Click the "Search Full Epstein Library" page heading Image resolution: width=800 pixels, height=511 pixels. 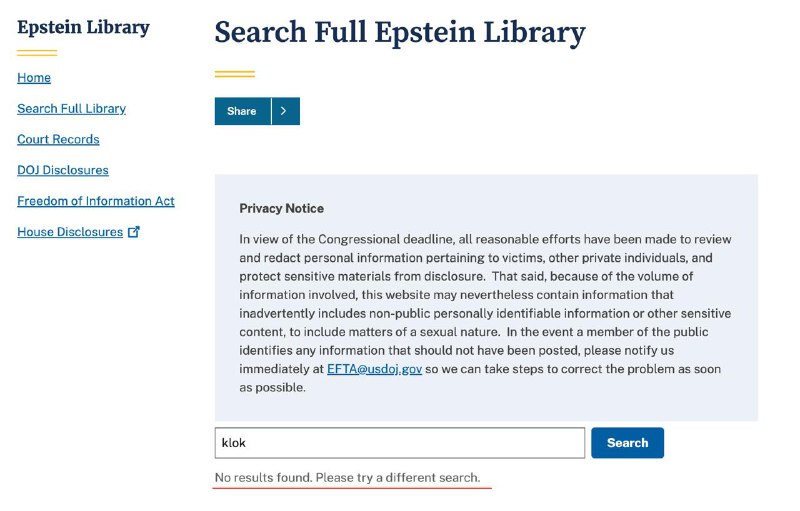[x=399, y=32]
